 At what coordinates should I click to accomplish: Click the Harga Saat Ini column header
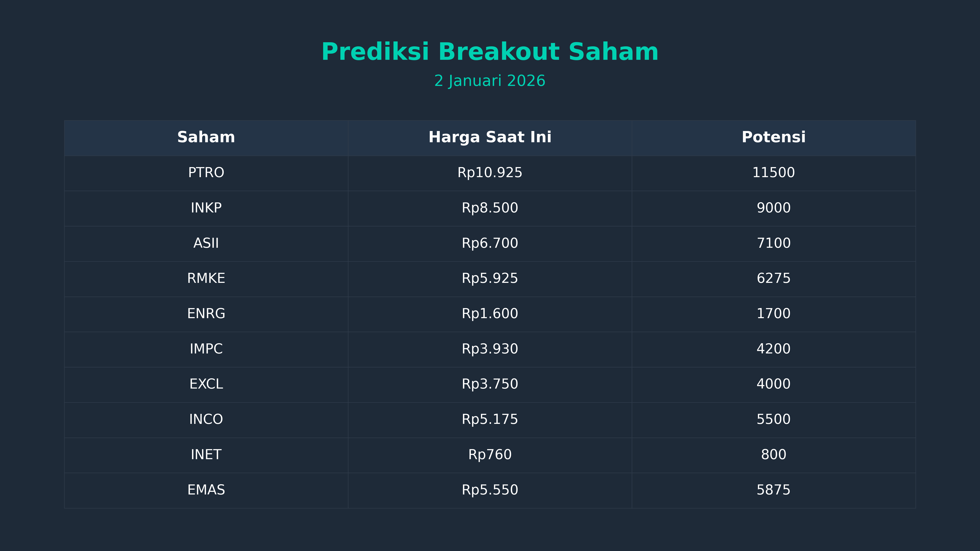point(490,137)
